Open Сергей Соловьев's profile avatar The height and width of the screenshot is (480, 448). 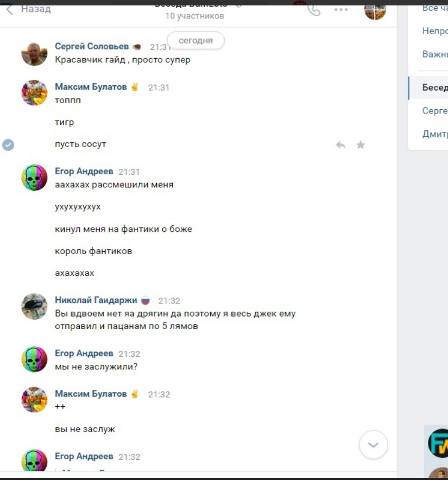(34, 54)
